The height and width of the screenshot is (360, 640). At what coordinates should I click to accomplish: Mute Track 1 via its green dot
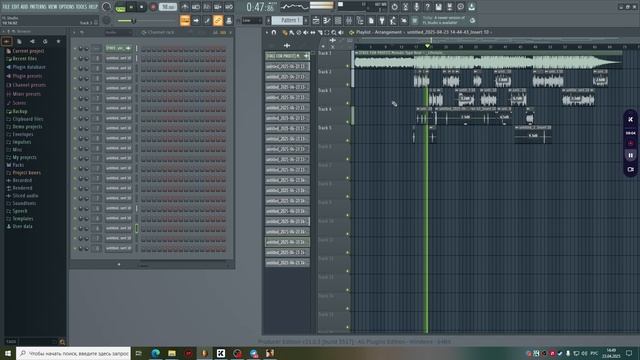pos(348,66)
